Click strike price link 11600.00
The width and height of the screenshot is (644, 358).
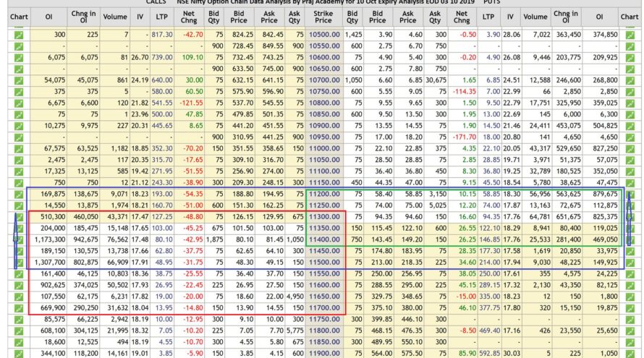[x=324, y=285]
